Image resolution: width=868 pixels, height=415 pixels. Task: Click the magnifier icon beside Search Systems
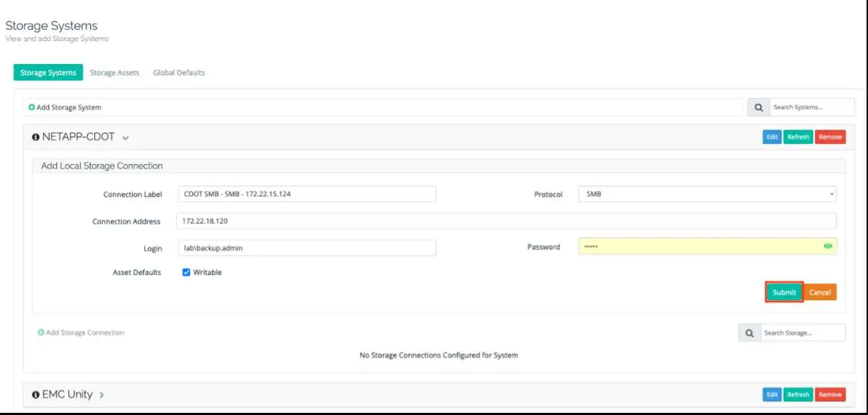[x=759, y=107]
